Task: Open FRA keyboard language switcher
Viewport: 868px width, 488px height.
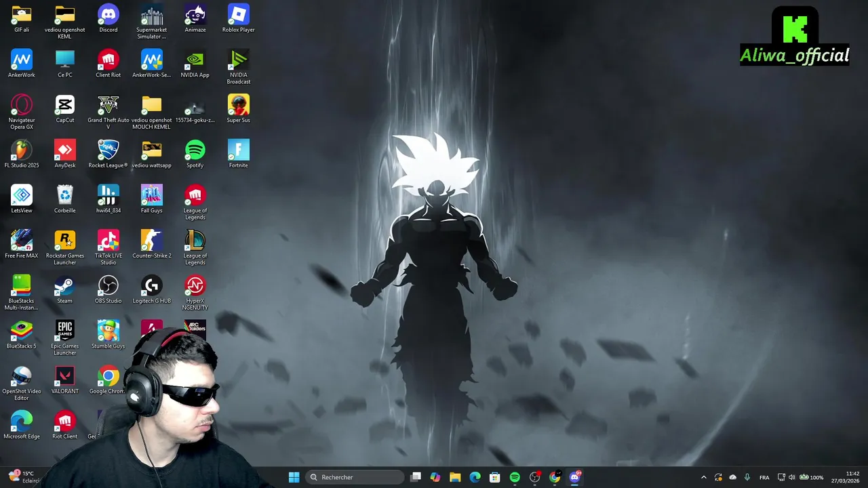Action: (764, 477)
